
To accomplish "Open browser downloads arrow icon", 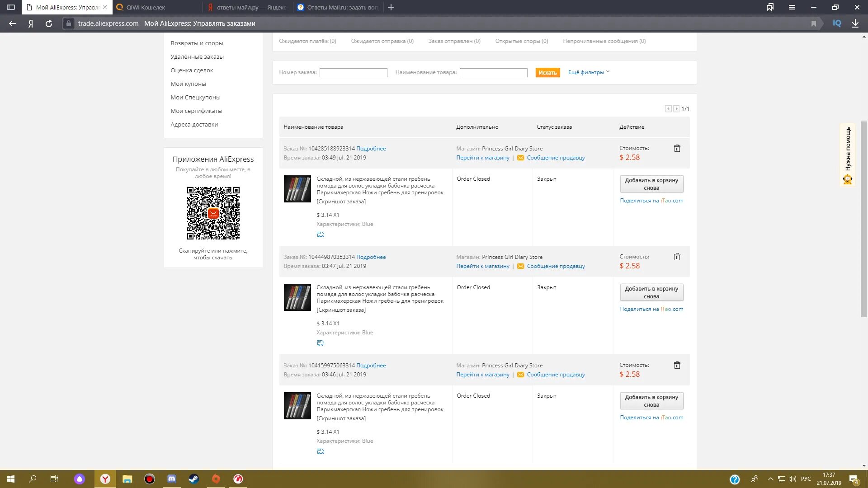I will pos(855,23).
